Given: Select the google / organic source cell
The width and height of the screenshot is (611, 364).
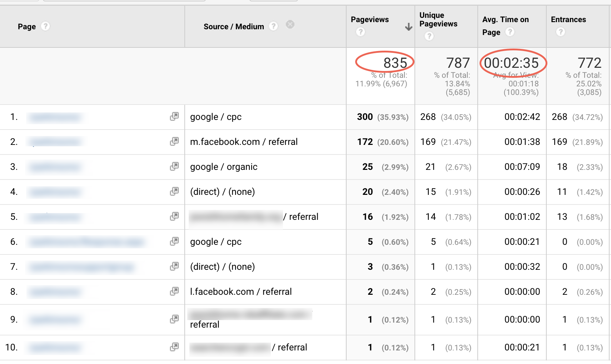Looking at the screenshot, I should point(223,167).
